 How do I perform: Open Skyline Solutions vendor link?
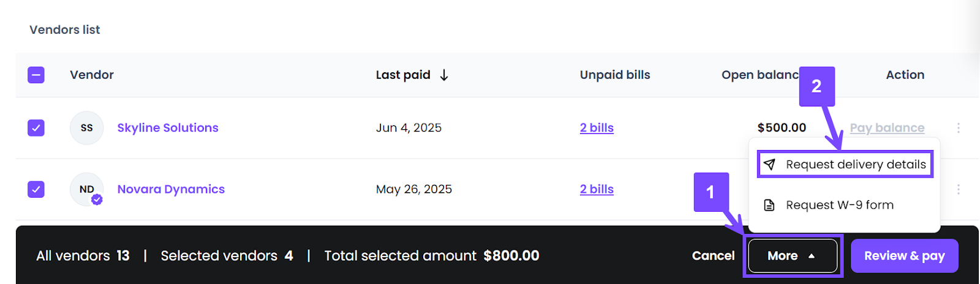168,128
